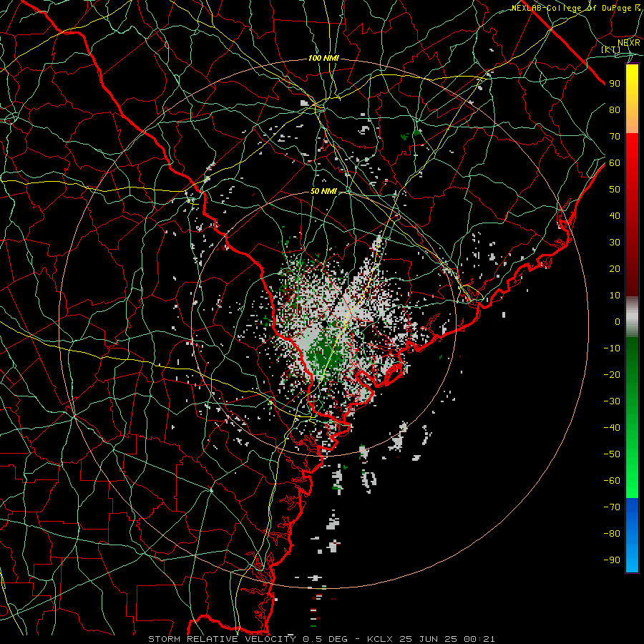Click the -10 label on the velocity scale

(x=612, y=348)
